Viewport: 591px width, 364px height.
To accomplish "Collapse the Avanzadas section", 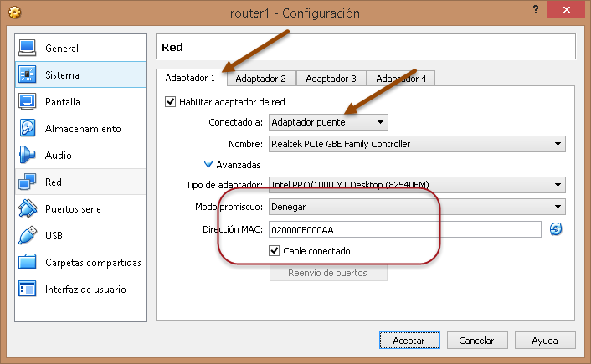I will [x=209, y=165].
